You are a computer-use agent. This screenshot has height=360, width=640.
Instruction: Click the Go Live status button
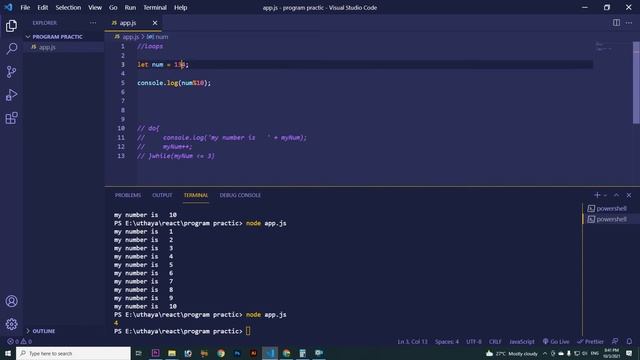click(556, 342)
